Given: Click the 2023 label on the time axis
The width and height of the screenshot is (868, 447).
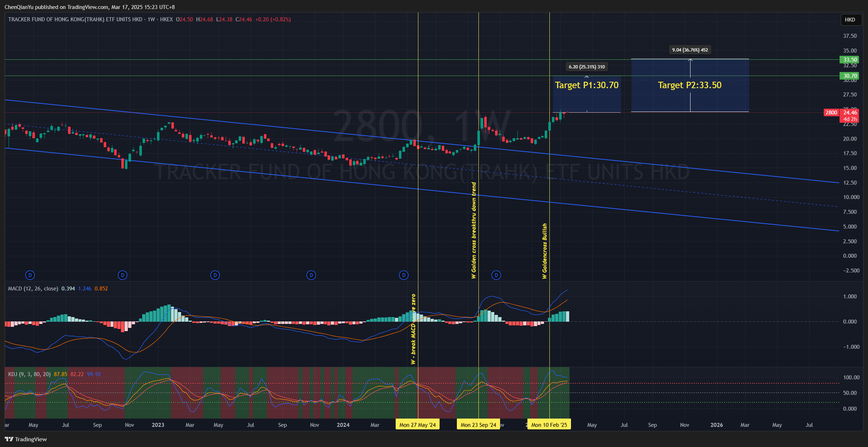Looking at the screenshot, I should (158, 425).
